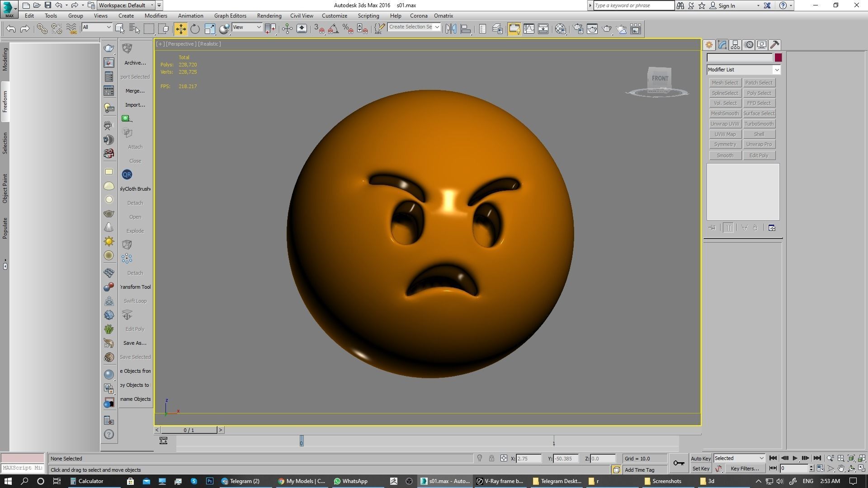Open the Graph Editors menu
868x488 pixels.
[230, 16]
